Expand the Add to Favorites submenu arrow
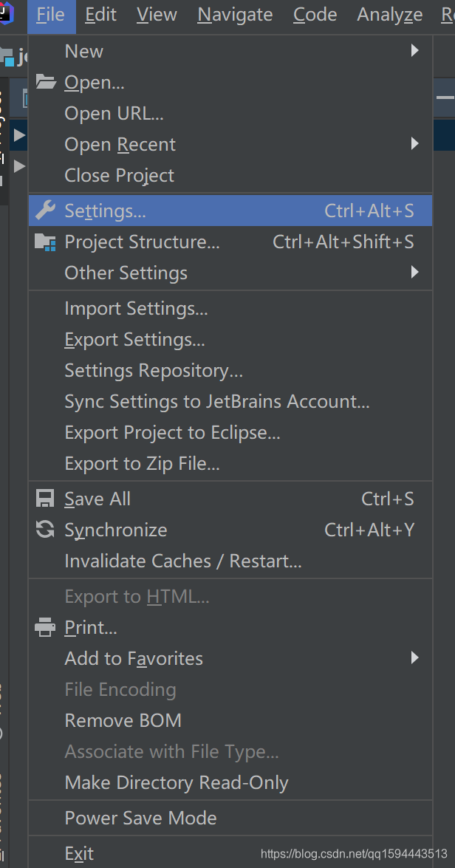Viewport: 455px width, 868px height. point(415,658)
